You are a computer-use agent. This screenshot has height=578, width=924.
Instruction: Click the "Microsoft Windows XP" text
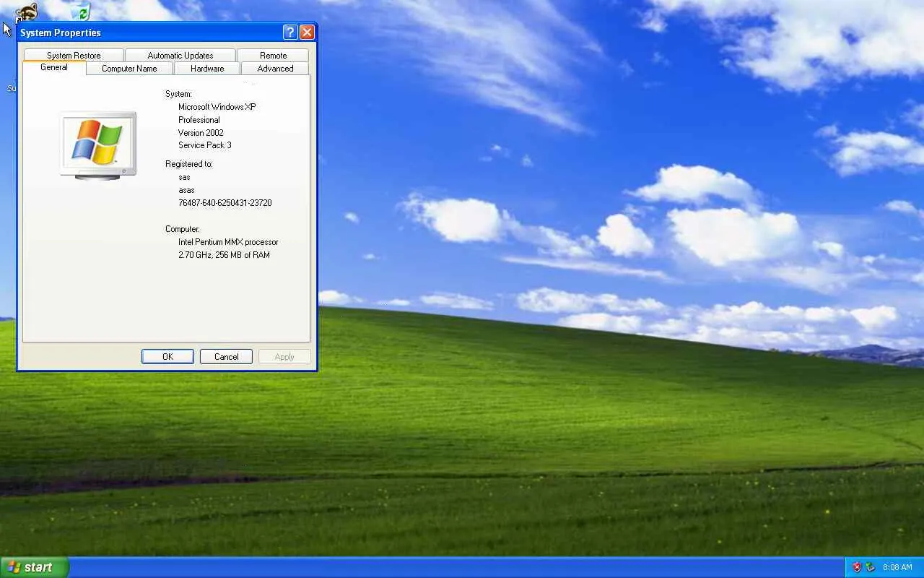(217, 107)
